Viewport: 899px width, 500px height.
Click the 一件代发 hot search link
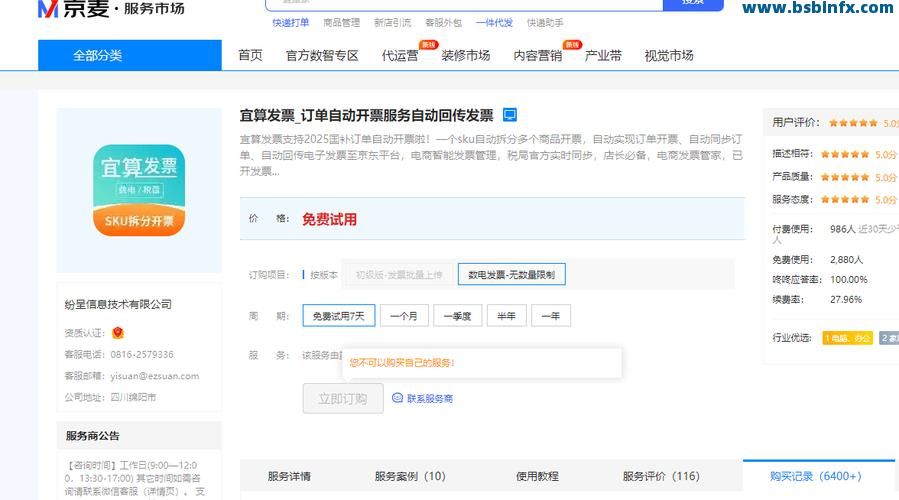[x=494, y=23]
